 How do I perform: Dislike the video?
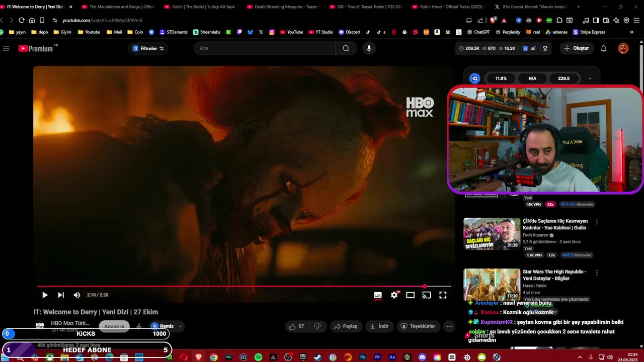pos(317,326)
